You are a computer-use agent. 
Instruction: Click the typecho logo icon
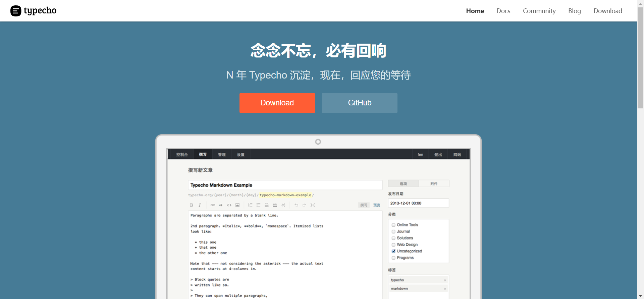pyautogui.click(x=16, y=11)
